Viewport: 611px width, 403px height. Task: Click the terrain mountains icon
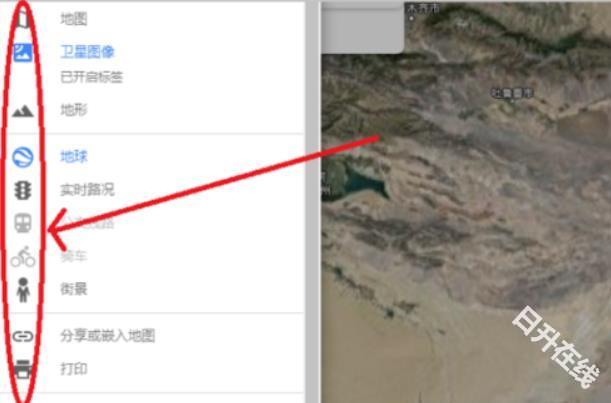tap(23, 111)
